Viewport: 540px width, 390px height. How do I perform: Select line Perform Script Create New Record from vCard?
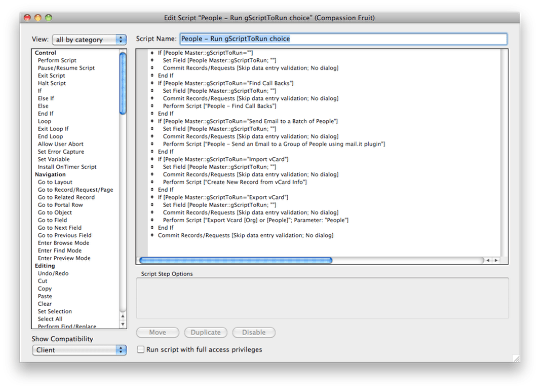(x=235, y=182)
